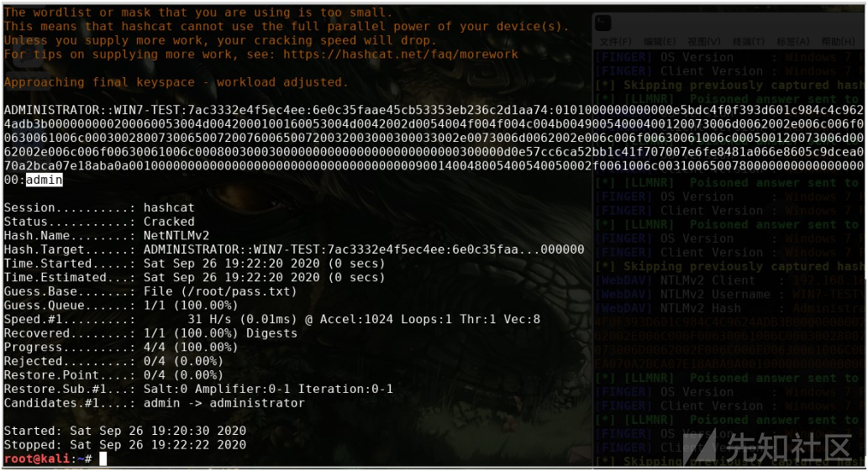
Task: Open the 编辑(E) menu
Action: (x=659, y=42)
